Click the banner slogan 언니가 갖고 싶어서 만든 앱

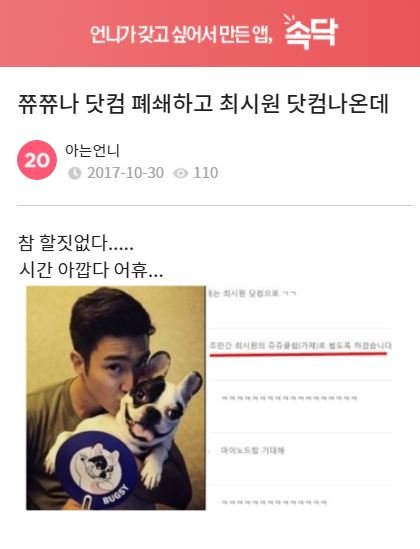[181, 34]
